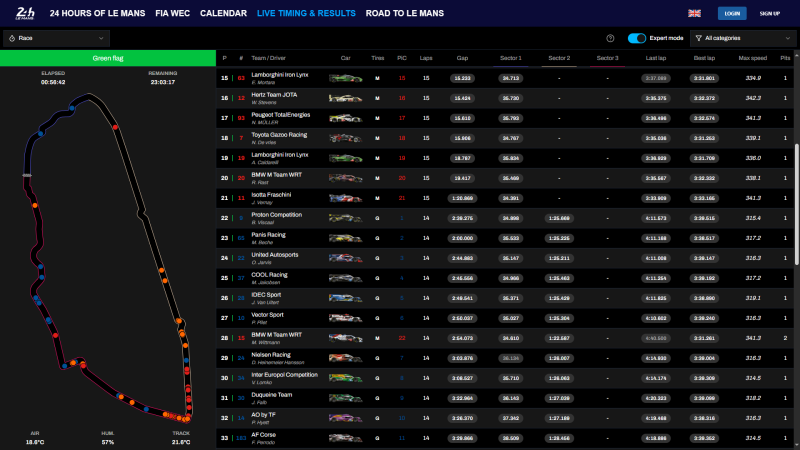Sort by Gap column header
Screen dimensions: 800x450
(462, 58)
